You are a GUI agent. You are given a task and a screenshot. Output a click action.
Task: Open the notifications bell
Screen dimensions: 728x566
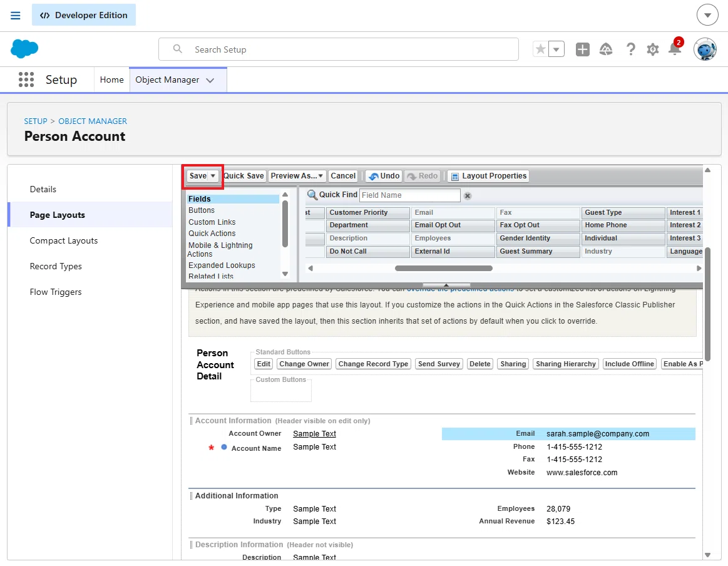(675, 49)
